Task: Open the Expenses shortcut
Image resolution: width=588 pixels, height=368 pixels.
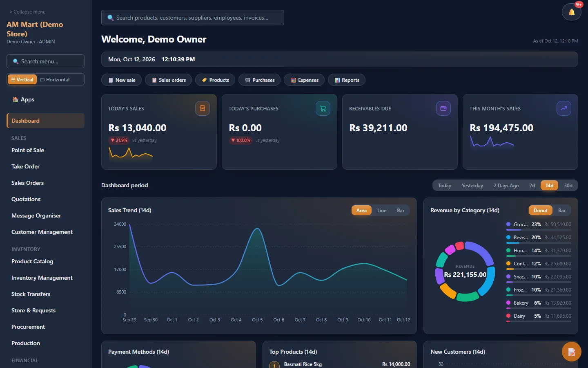Action: pos(304,80)
